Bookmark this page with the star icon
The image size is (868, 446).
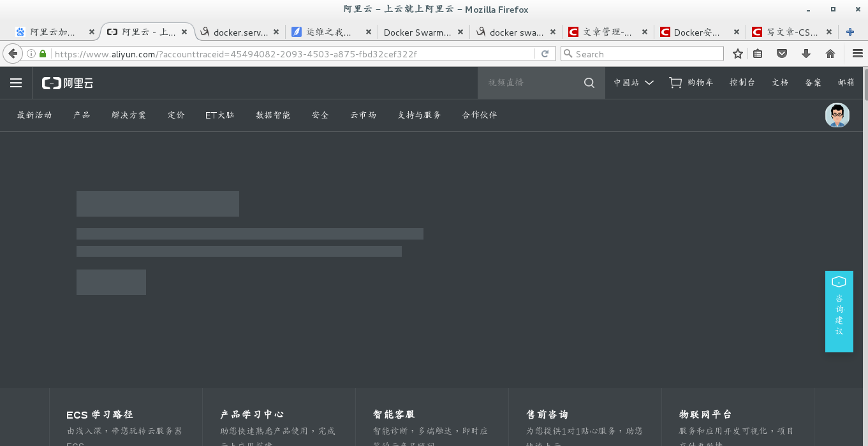click(738, 54)
